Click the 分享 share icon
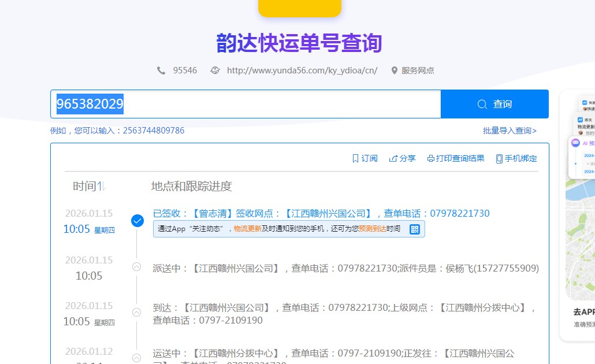The height and width of the screenshot is (364, 595). click(x=393, y=158)
